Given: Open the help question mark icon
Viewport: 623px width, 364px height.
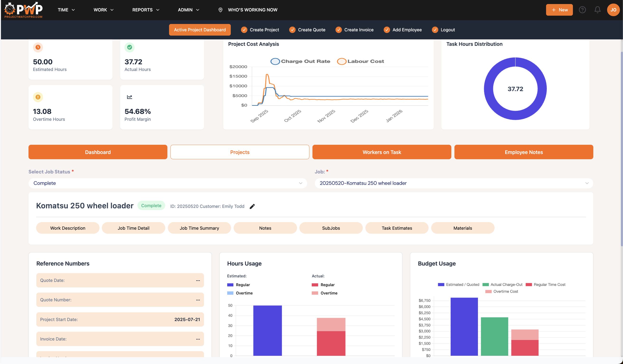Looking at the screenshot, I should pyautogui.click(x=582, y=10).
